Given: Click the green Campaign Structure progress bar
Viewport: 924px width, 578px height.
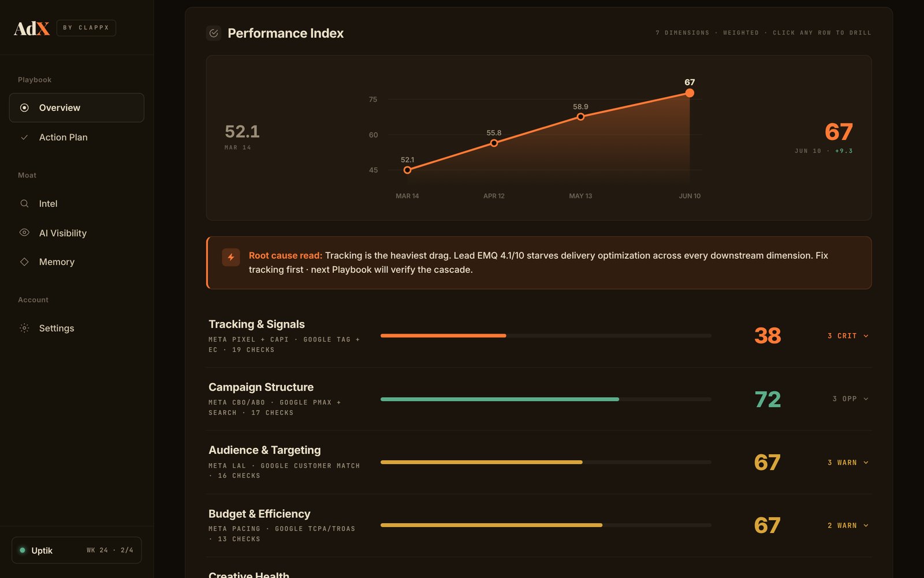Looking at the screenshot, I should [500, 399].
